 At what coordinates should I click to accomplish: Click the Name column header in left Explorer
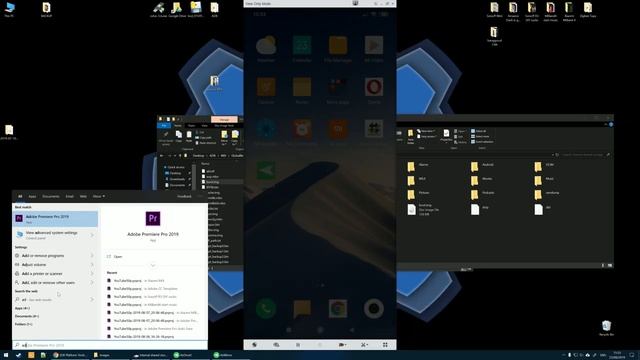click(205, 164)
